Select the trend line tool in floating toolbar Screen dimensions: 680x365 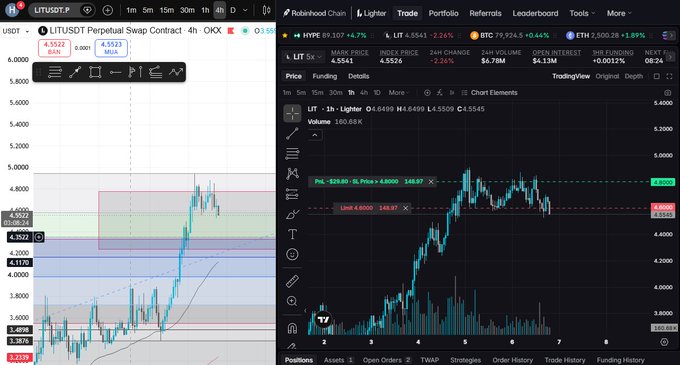click(x=75, y=72)
